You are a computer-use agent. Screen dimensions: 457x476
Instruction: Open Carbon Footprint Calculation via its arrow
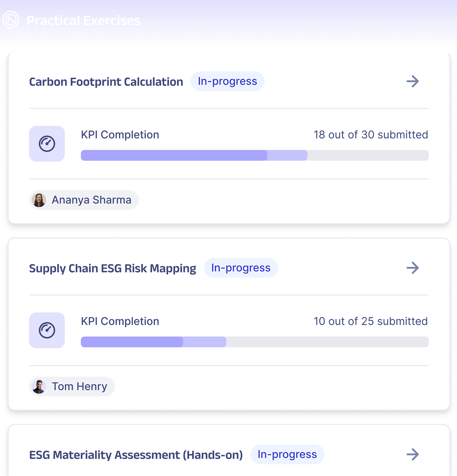pos(413,81)
